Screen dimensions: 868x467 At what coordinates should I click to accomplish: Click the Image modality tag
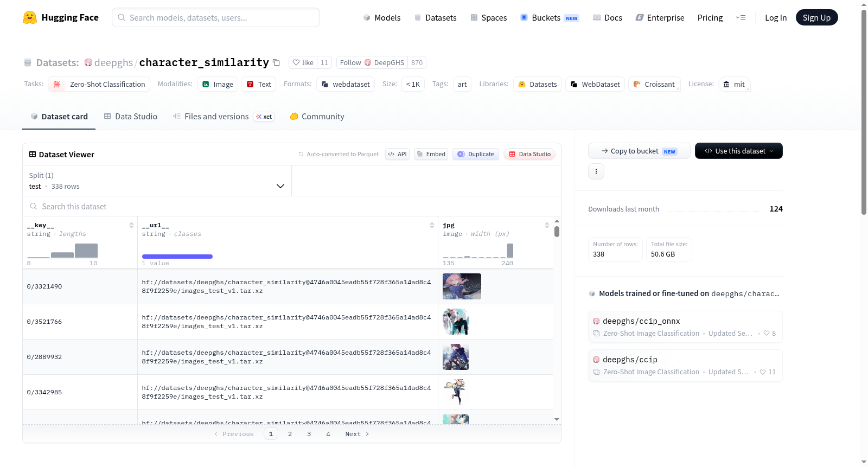(x=218, y=84)
